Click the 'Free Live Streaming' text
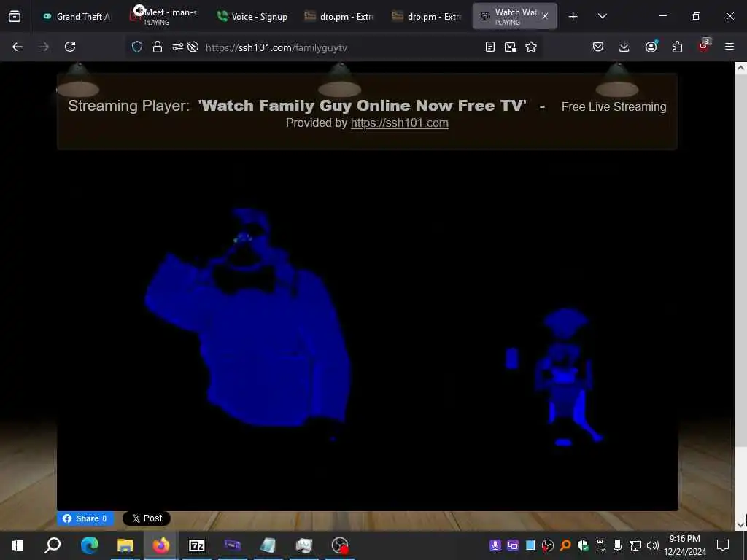This screenshot has width=747, height=560. pos(614,106)
